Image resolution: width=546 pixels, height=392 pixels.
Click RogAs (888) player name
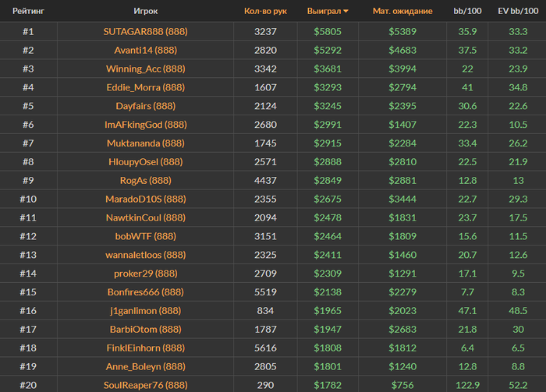(x=145, y=181)
